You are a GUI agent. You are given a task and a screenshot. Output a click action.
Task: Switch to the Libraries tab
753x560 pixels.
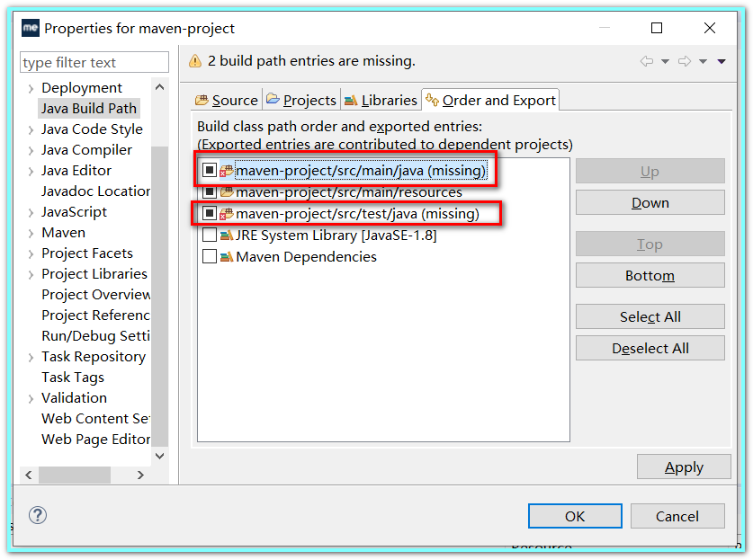tap(381, 100)
